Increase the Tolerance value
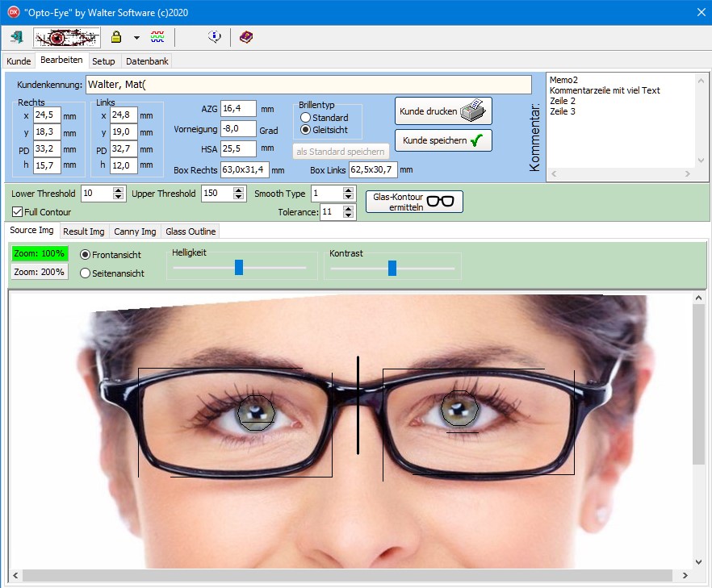This screenshot has width=712, height=588. point(348,209)
